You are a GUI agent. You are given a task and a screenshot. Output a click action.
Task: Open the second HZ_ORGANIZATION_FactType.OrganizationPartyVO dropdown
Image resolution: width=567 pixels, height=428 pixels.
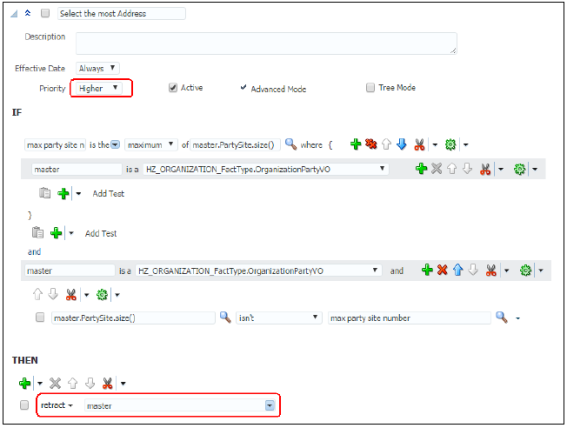[259, 271]
